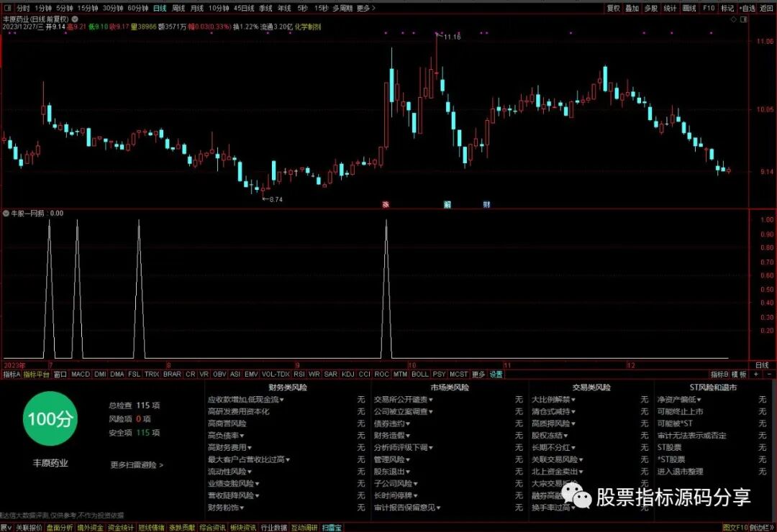Expand 公司被立案调查 risk item

click(x=404, y=412)
